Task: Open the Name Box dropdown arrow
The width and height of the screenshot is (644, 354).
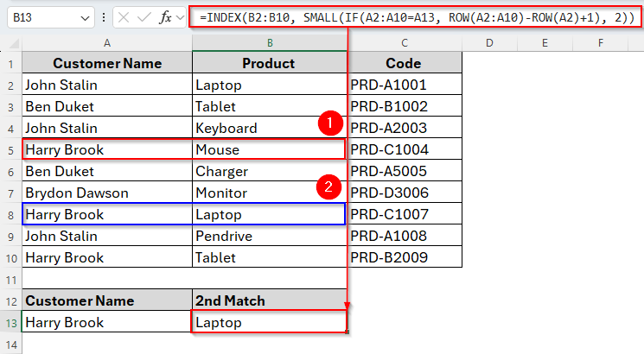Action: click(84, 17)
